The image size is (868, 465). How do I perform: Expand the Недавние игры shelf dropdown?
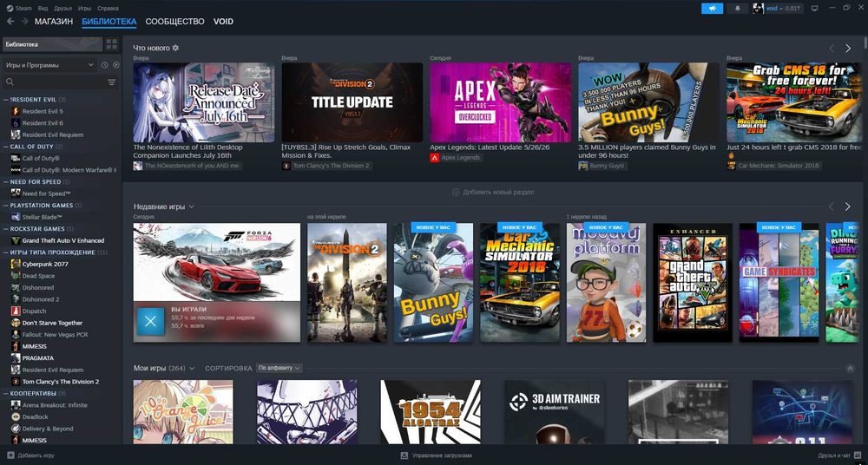tap(191, 206)
